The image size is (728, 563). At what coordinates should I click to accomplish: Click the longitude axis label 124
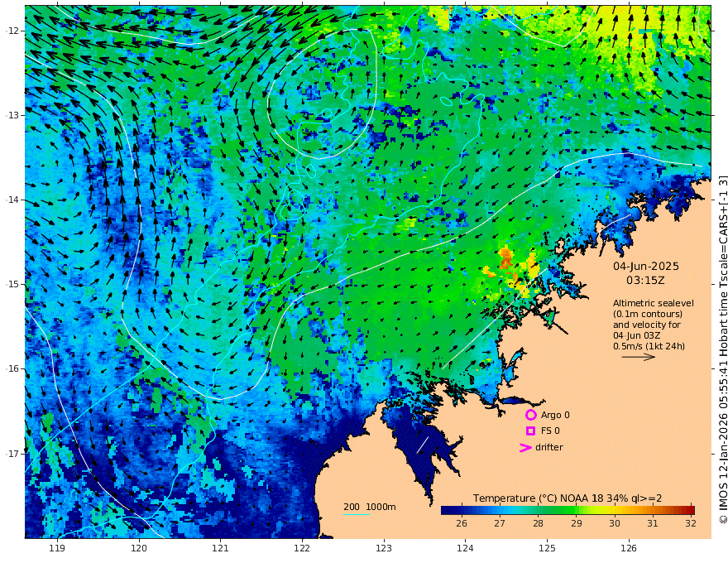(x=465, y=548)
